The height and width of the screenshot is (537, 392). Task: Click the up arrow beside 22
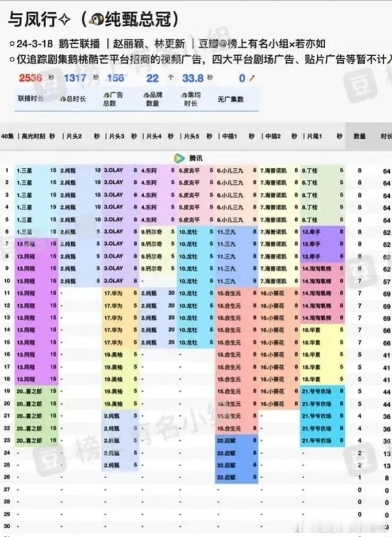[171, 78]
